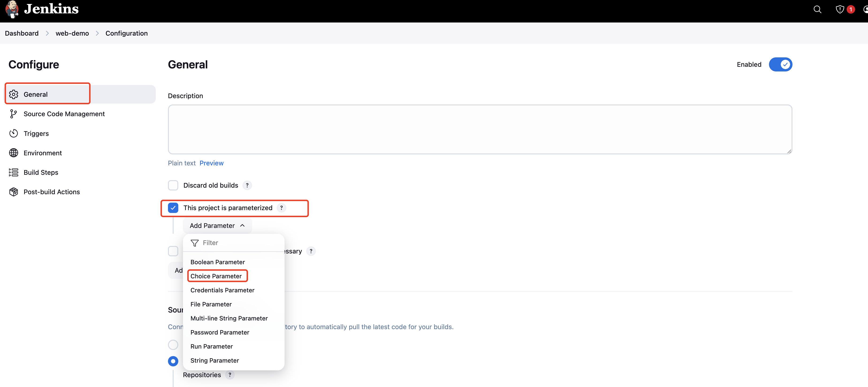The image size is (868, 387).
Task: Choose String Parameter menu entry
Action: click(x=215, y=361)
